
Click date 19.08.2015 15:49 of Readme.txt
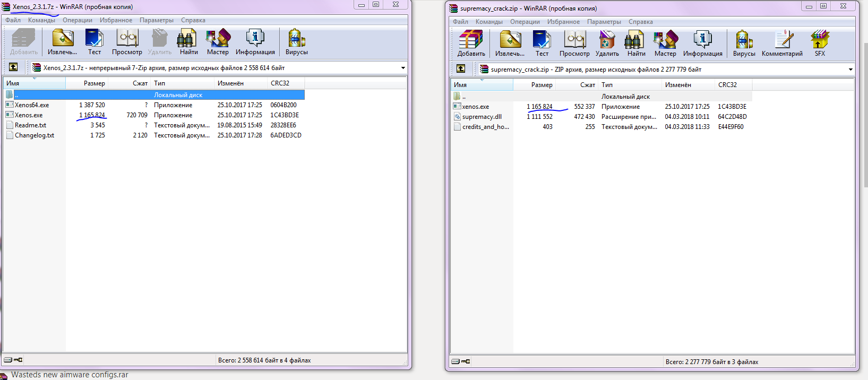pyautogui.click(x=239, y=125)
